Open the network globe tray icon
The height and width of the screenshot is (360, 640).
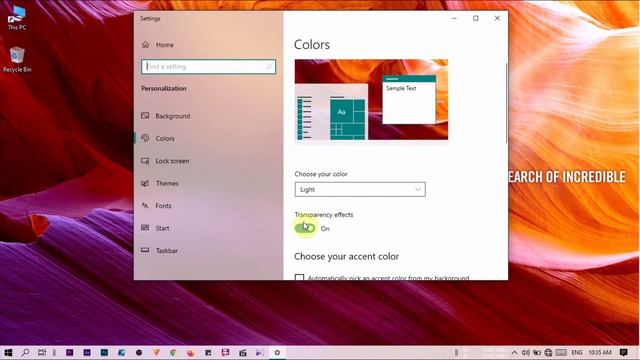click(548, 352)
